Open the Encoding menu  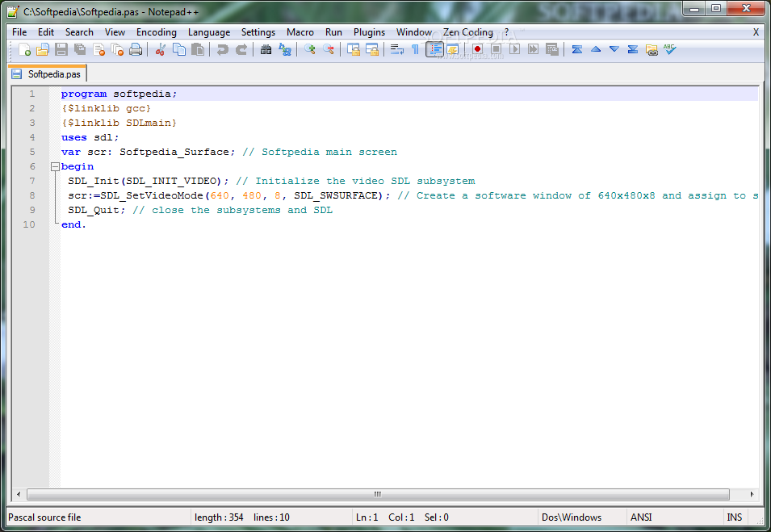click(157, 32)
